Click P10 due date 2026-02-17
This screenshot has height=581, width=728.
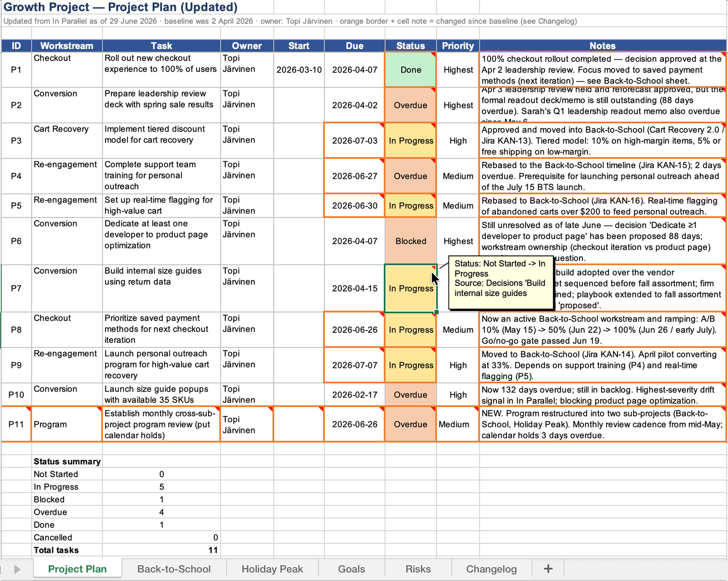pyautogui.click(x=354, y=395)
